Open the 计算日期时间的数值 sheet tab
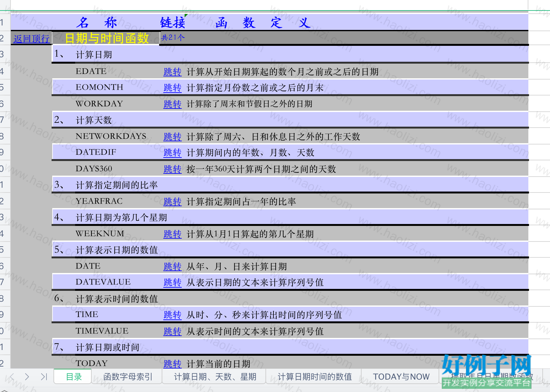Screen dimensions: 550x392 (314, 377)
